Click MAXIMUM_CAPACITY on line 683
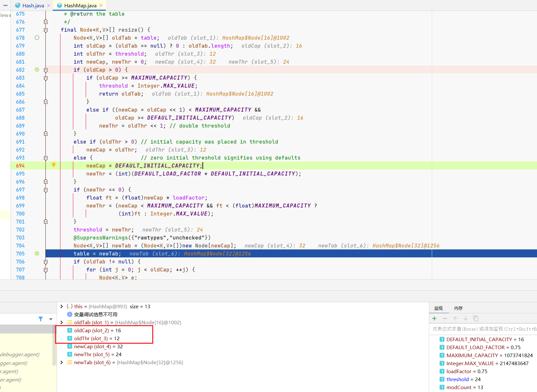This screenshot has width=537, height=392. coord(159,78)
